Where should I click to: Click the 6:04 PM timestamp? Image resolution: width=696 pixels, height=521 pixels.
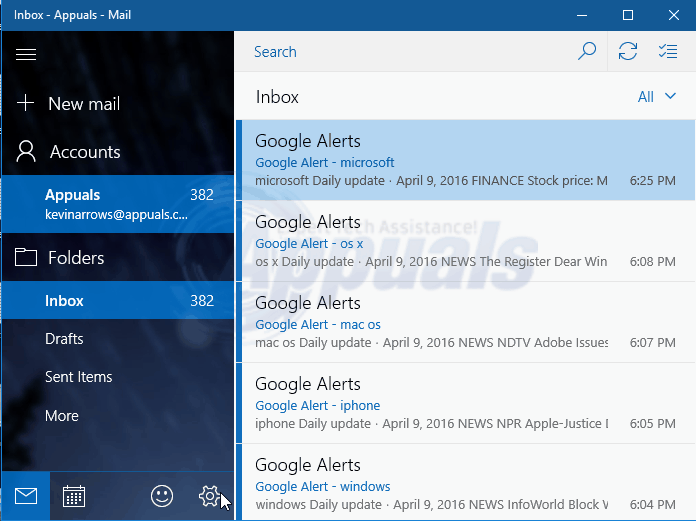pyautogui.click(x=652, y=505)
